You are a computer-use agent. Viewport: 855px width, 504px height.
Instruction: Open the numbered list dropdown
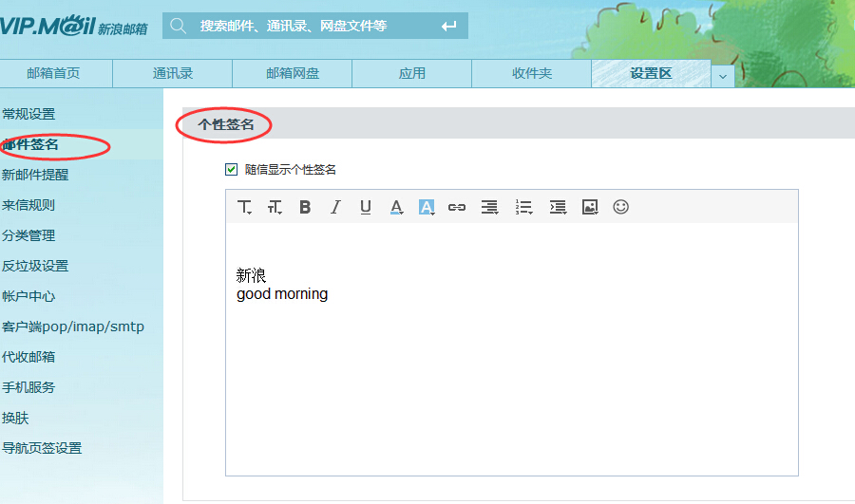(523, 207)
